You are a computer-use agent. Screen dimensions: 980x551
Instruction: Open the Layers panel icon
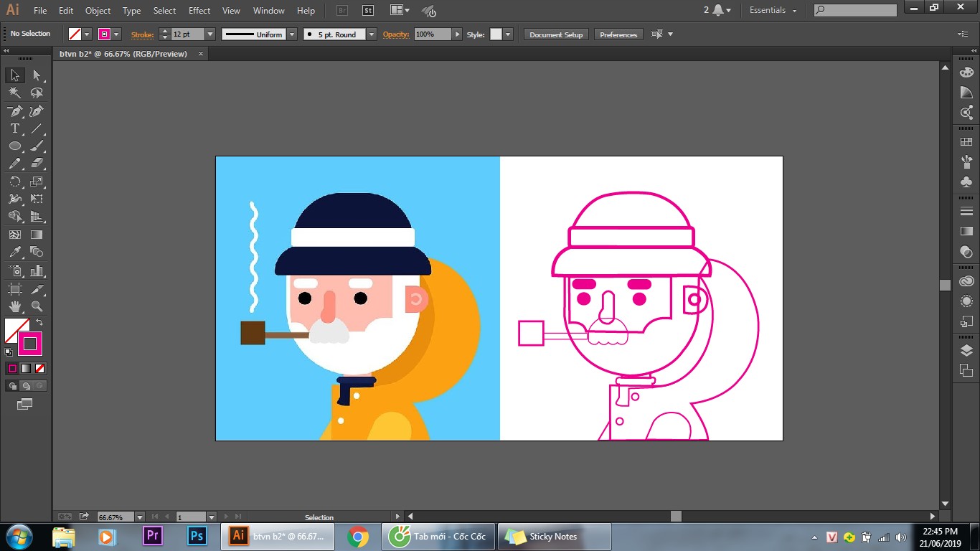point(966,351)
